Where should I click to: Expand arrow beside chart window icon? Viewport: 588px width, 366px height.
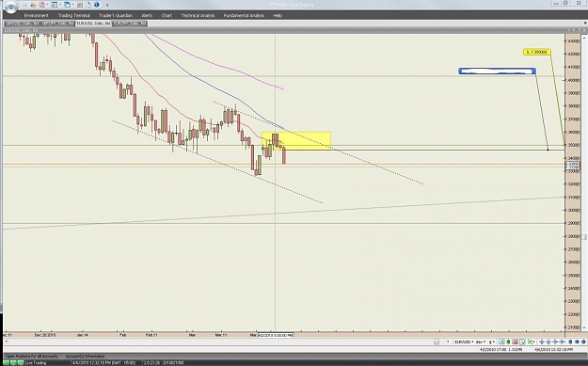60,5
